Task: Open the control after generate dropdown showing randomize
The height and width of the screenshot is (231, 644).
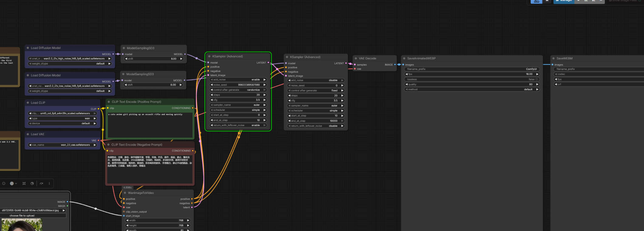Action: [238, 90]
